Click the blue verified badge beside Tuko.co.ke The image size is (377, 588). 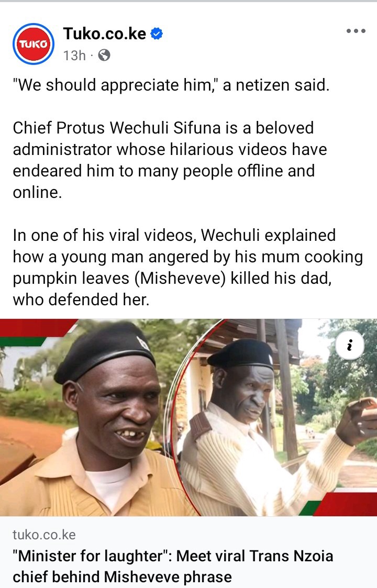click(157, 34)
